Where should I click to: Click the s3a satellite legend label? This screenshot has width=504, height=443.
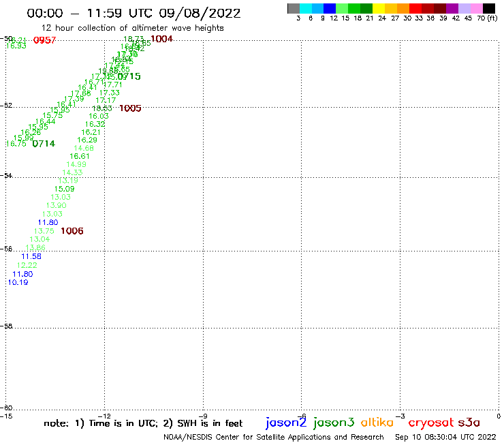tap(469, 423)
